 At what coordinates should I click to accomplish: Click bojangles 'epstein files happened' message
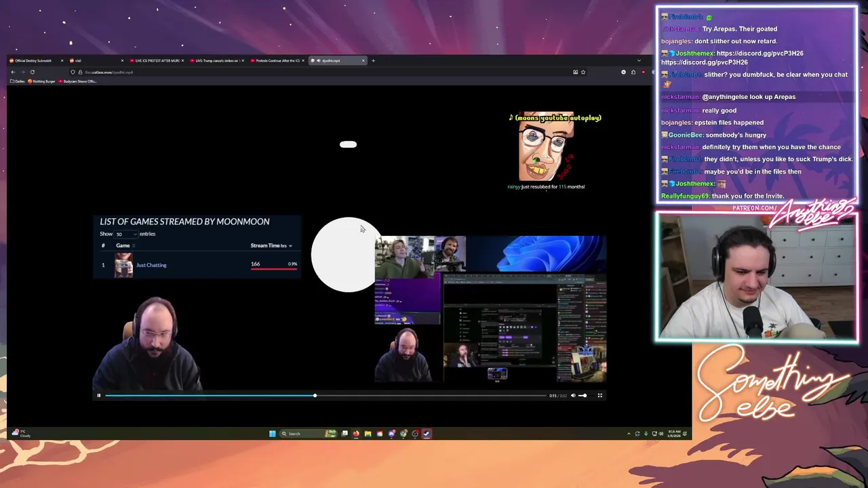click(x=729, y=123)
